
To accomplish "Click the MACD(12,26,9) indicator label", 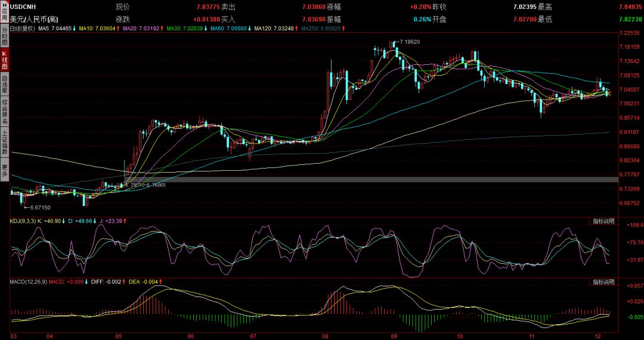I will 29,282.
